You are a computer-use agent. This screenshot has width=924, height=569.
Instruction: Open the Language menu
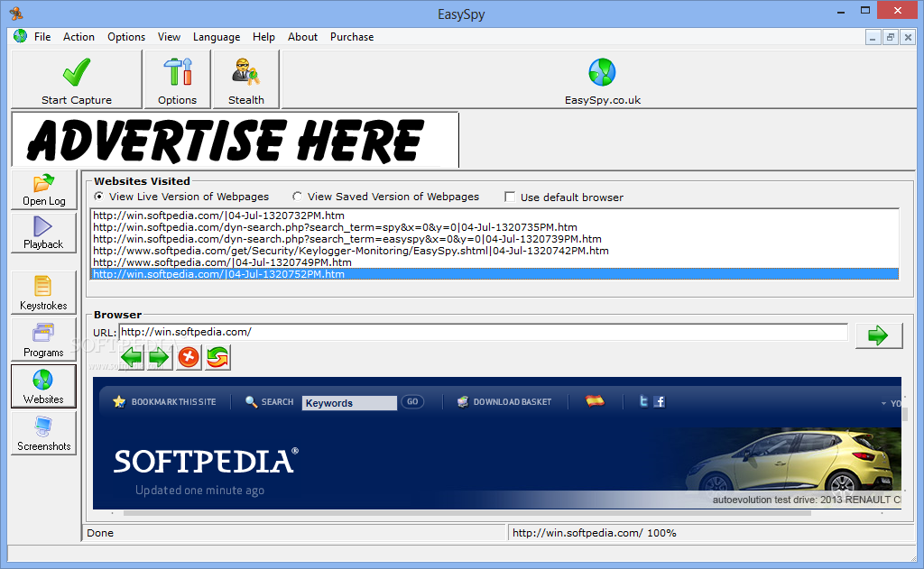tap(217, 36)
